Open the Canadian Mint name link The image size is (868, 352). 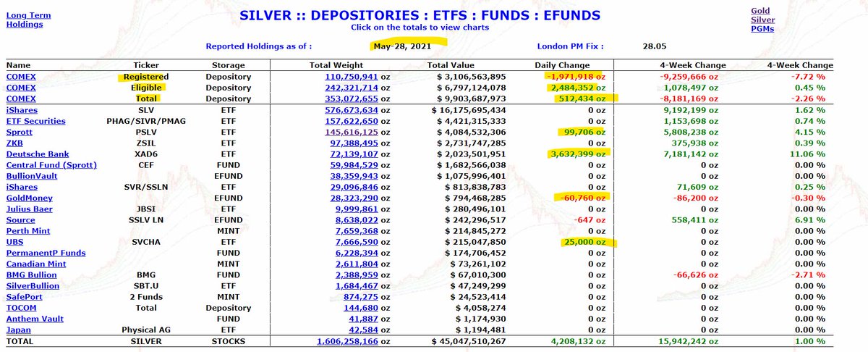point(35,264)
